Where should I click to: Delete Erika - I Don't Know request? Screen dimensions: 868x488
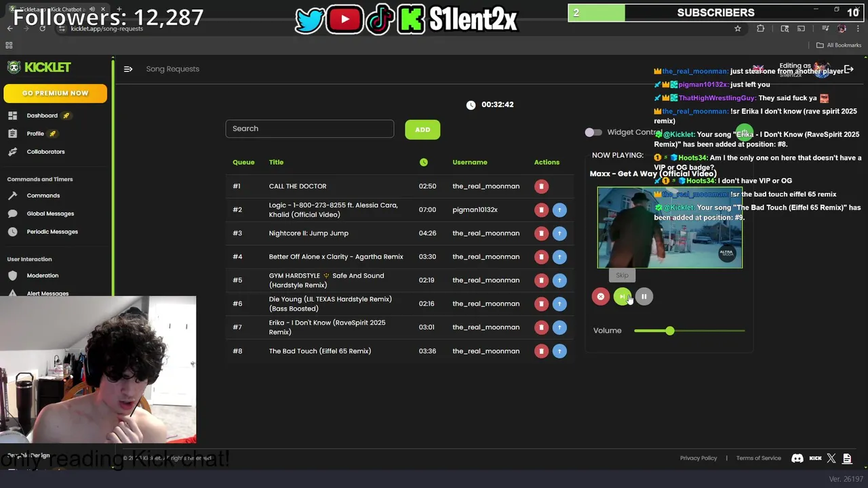pyautogui.click(x=541, y=327)
